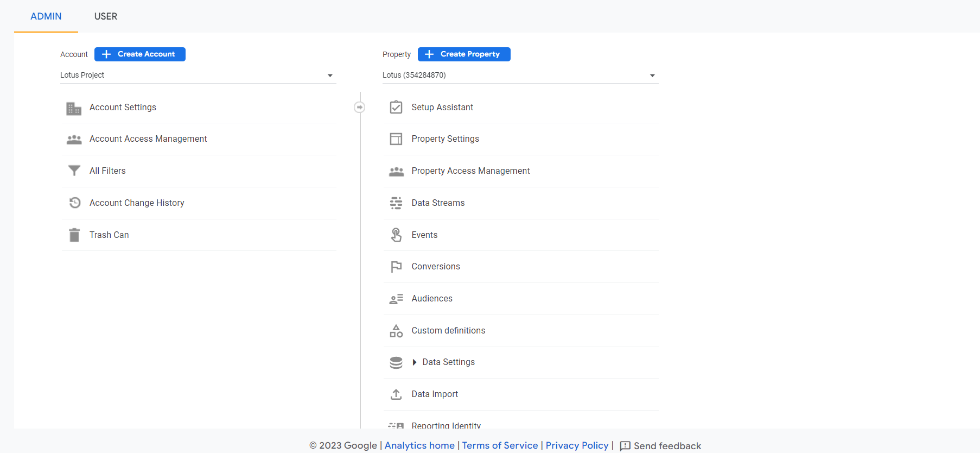Switch to the ADMIN tab
The width and height of the screenshot is (980, 453).
point(46,16)
